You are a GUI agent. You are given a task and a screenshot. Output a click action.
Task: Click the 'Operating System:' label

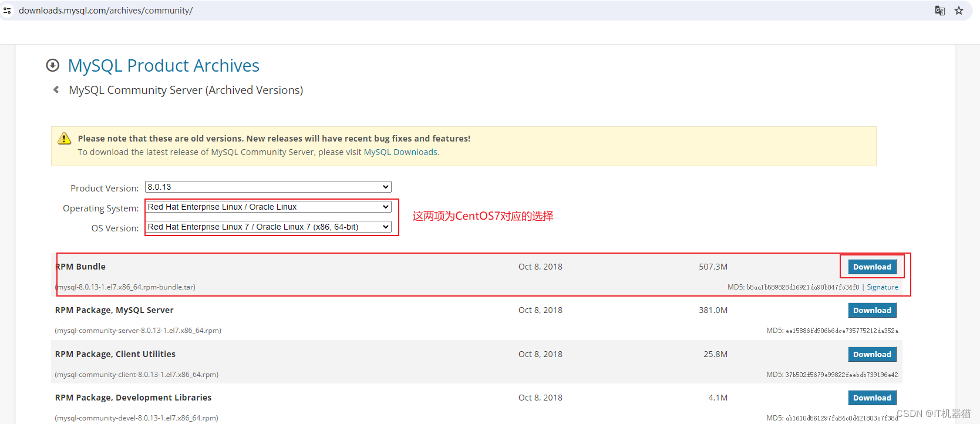point(101,208)
